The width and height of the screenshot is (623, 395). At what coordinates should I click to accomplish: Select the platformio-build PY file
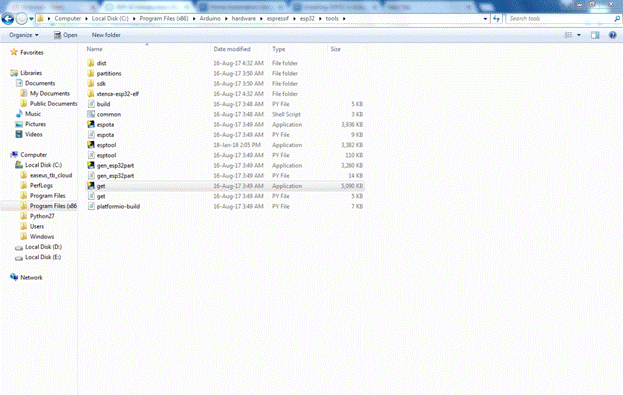click(x=225, y=207)
